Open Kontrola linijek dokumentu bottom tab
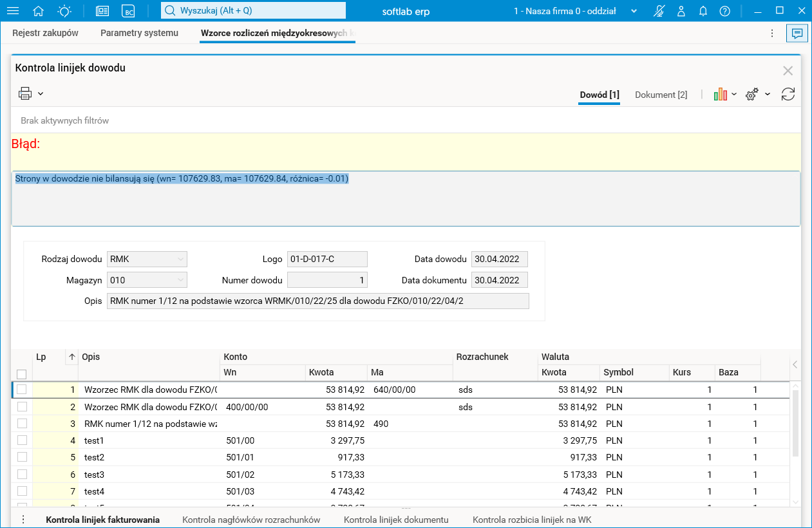Viewport: 812px width, 528px height. pos(396,520)
